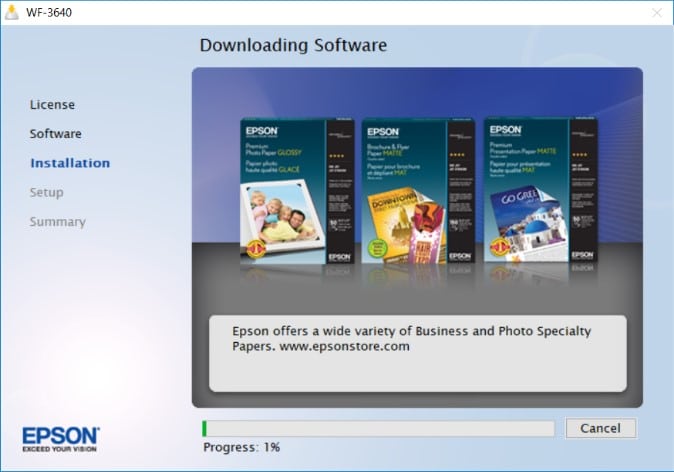This screenshot has width=674, height=472.
Task: Select the Software step in sidebar
Action: pyautogui.click(x=55, y=134)
